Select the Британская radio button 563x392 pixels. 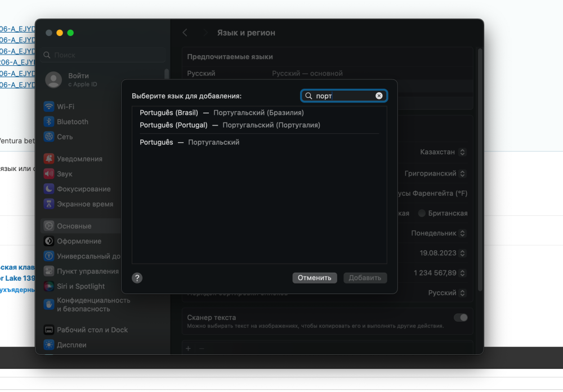click(422, 213)
